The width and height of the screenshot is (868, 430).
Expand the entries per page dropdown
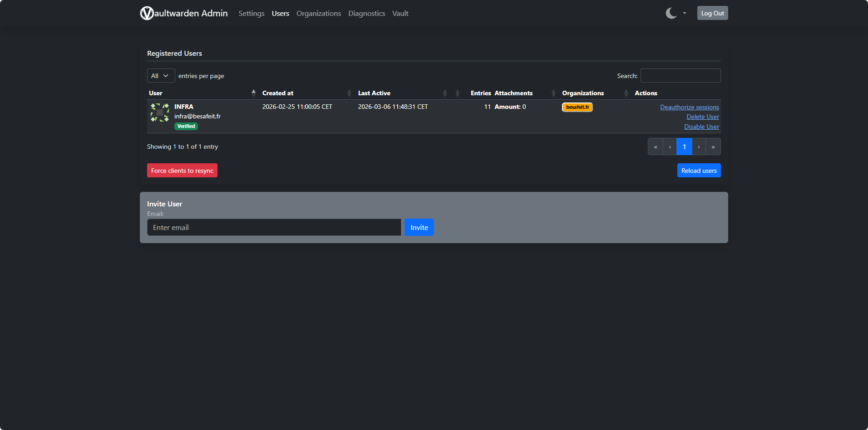click(x=161, y=76)
